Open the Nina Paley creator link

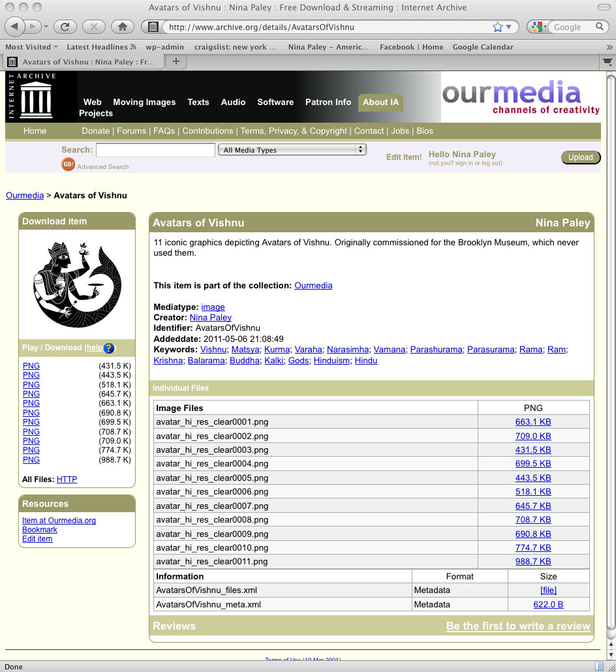pos(210,318)
